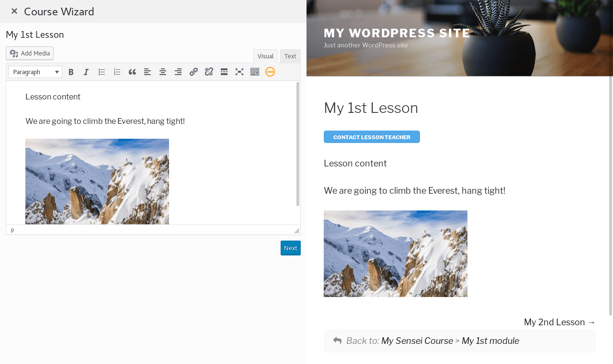Click the remove link icon
The width and height of the screenshot is (613, 364).
coord(209,72)
